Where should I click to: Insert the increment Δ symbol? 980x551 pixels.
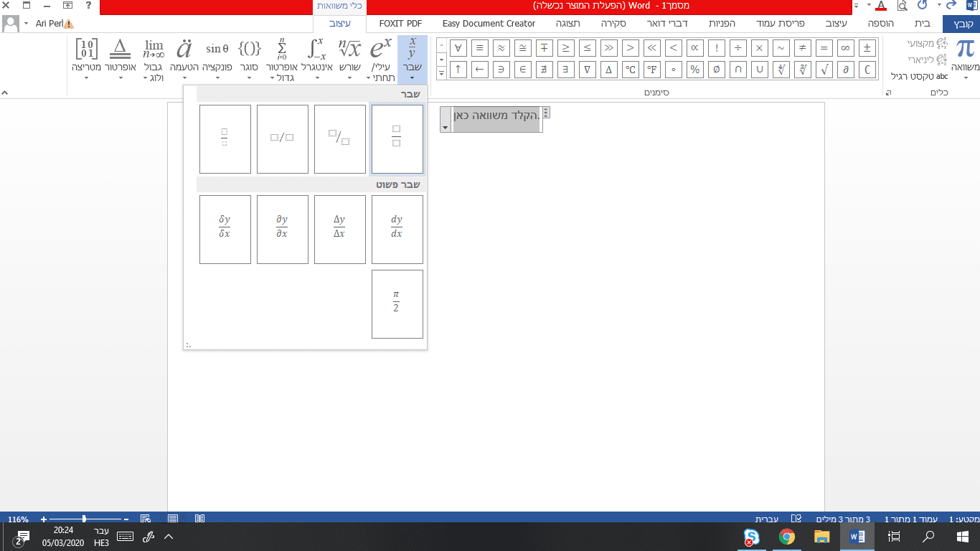[x=609, y=70]
